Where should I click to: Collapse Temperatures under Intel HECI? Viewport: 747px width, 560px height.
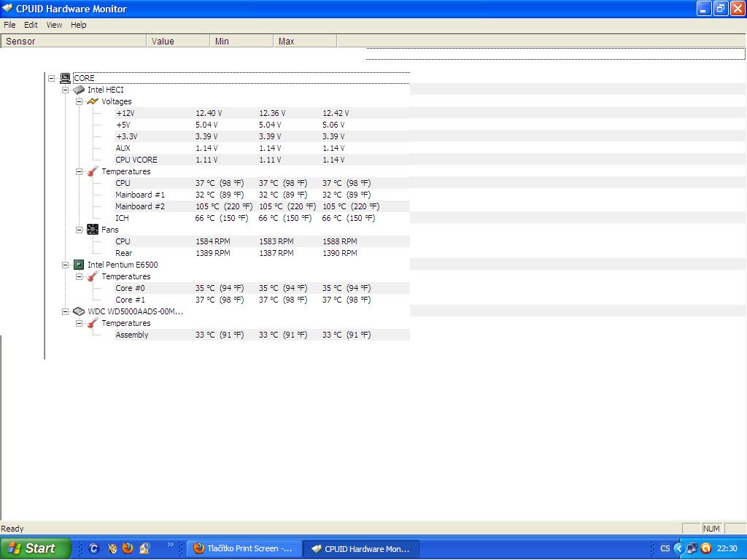pos(79,171)
